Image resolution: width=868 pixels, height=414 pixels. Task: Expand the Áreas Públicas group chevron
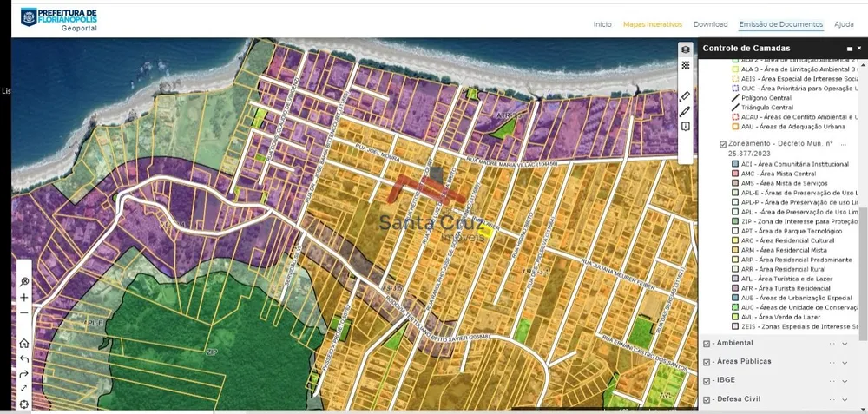[845, 363]
